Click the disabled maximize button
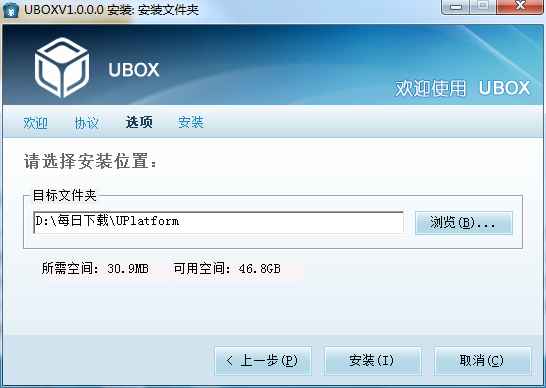The image size is (546, 388). pyautogui.click(x=483, y=7)
